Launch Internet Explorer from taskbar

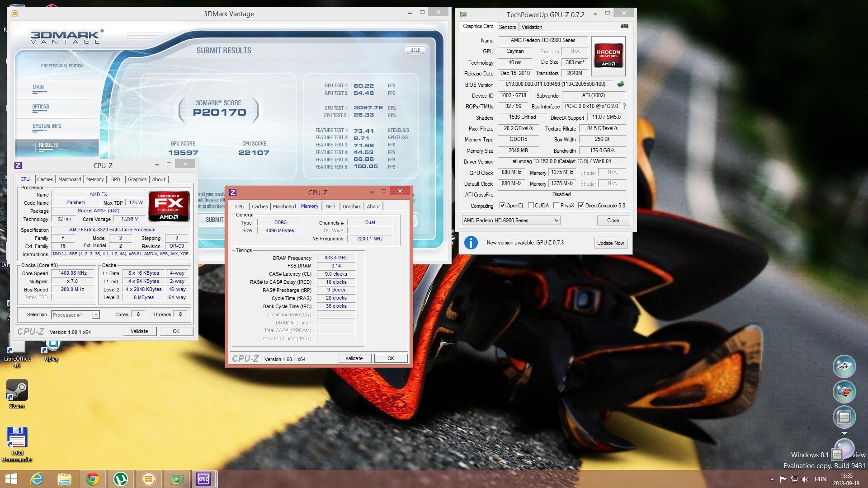tap(37, 479)
